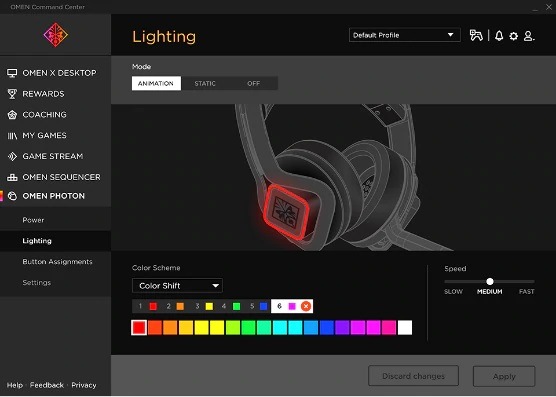Screen dimensions: 556x397
Task: Pick the orange palette swatch
Action: [x=170, y=328]
